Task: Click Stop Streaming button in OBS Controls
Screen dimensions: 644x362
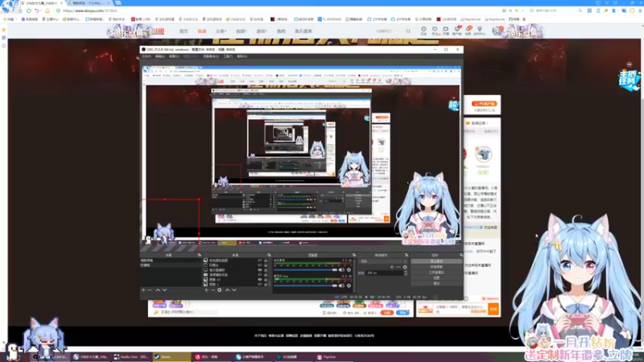Action: 436,261
